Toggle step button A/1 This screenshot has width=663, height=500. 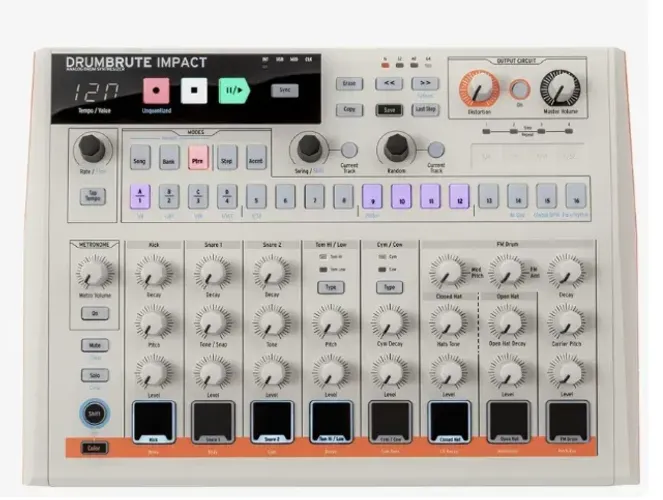coord(140,197)
